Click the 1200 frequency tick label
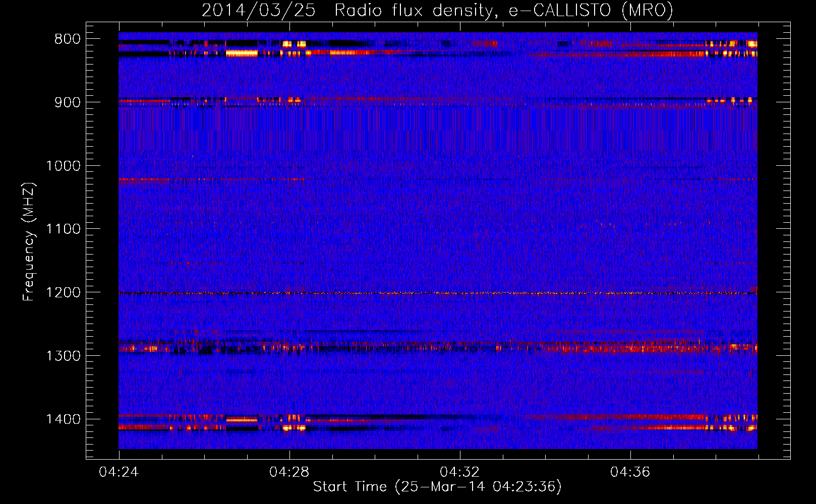 (x=63, y=293)
